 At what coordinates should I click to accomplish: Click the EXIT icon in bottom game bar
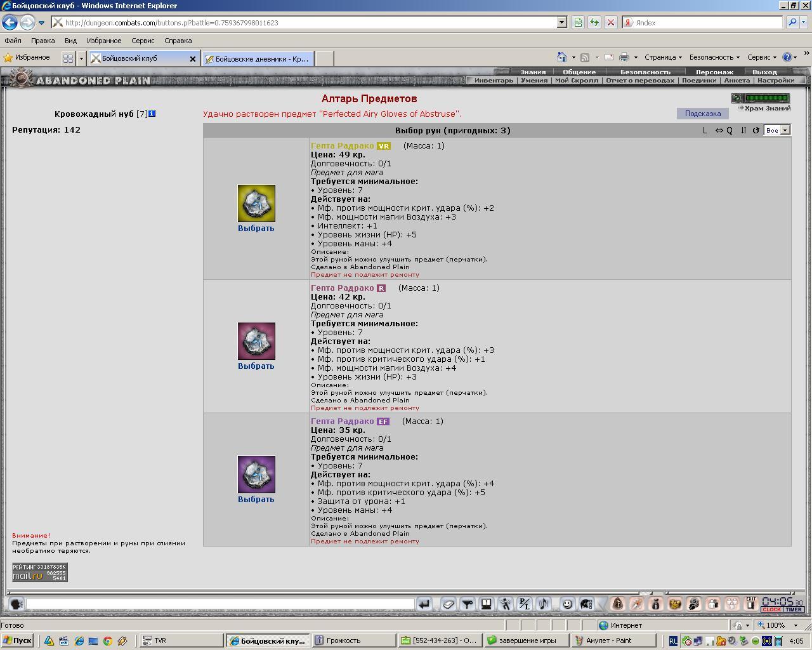coord(751,603)
